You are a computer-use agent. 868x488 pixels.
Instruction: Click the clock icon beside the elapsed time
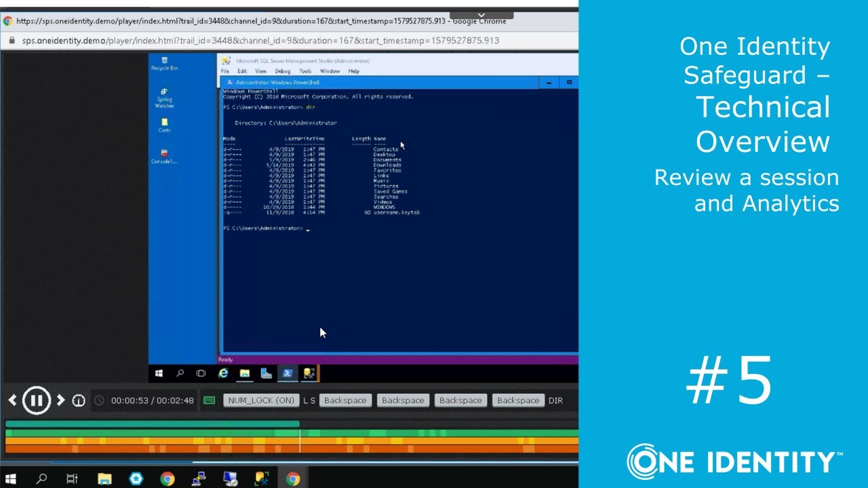[x=99, y=401]
